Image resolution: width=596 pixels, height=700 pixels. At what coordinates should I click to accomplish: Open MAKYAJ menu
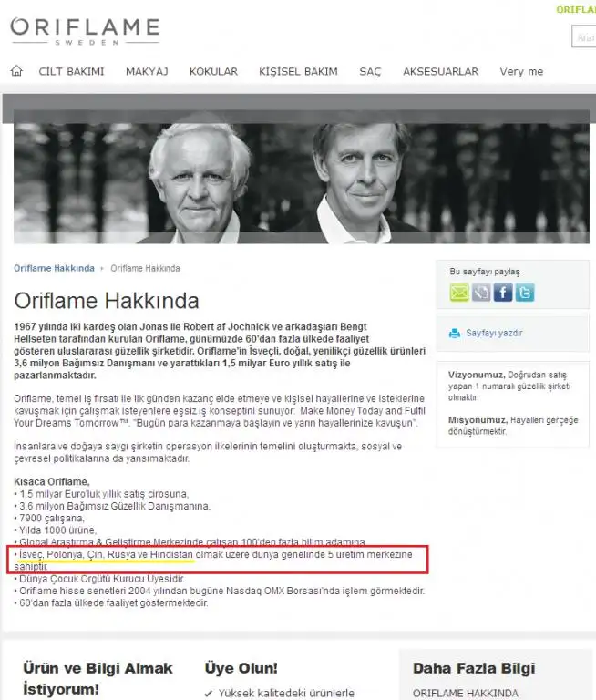(147, 71)
